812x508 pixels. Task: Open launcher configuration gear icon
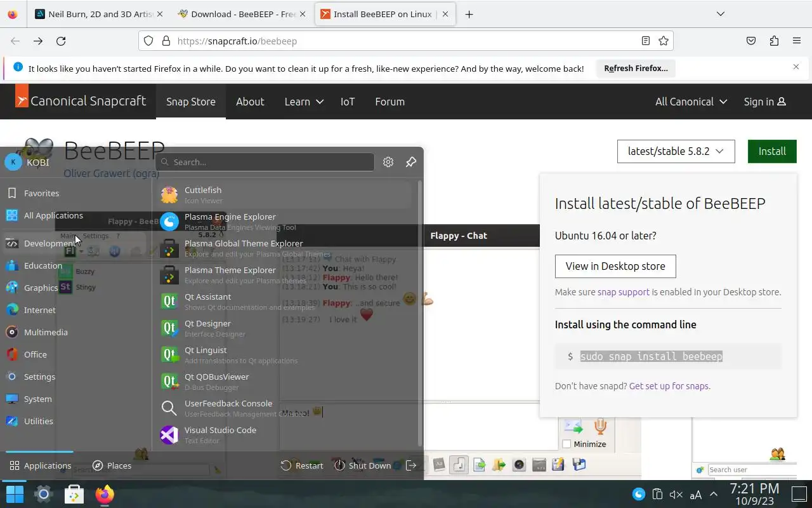click(x=388, y=162)
